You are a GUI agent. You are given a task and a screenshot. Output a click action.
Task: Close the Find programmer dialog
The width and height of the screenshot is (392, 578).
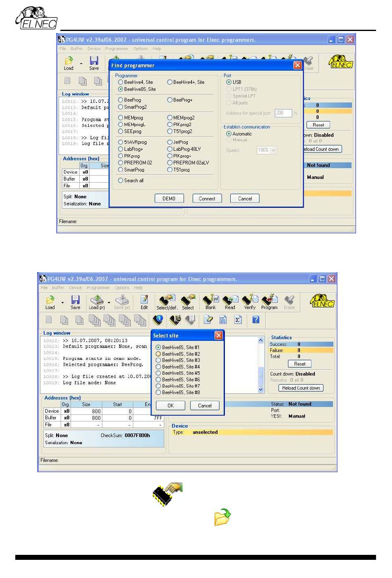[298, 65]
